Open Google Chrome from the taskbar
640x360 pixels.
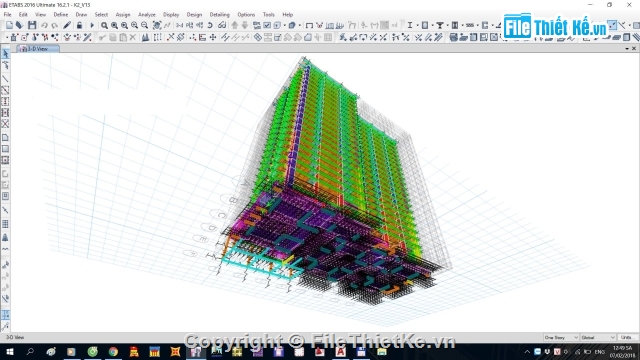[113, 351]
